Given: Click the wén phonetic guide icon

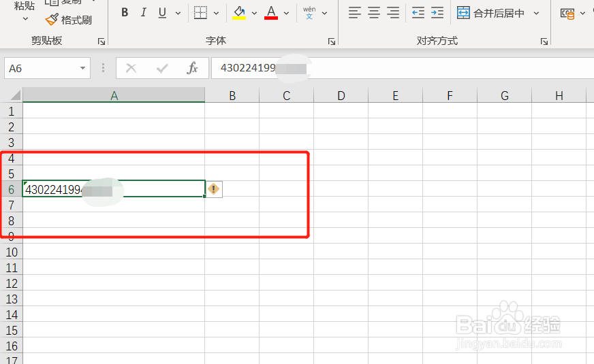Looking at the screenshot, I should (309, 13).
